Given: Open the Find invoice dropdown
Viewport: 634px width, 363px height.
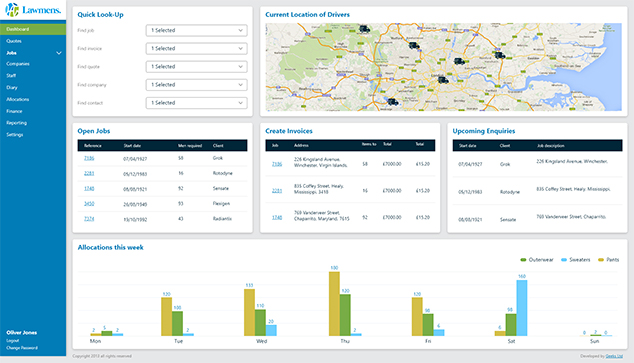Looking at the screenshot, I should coord(197,49).
